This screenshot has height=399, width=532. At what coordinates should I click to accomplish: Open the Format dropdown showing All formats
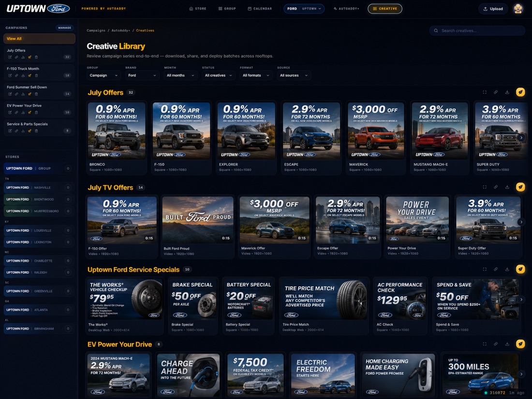click(256, 75)
